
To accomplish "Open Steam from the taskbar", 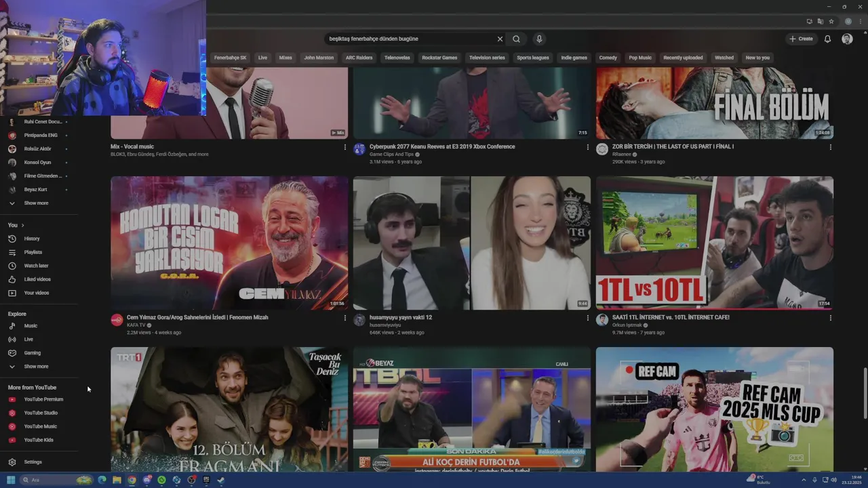I will pos(221,480).
